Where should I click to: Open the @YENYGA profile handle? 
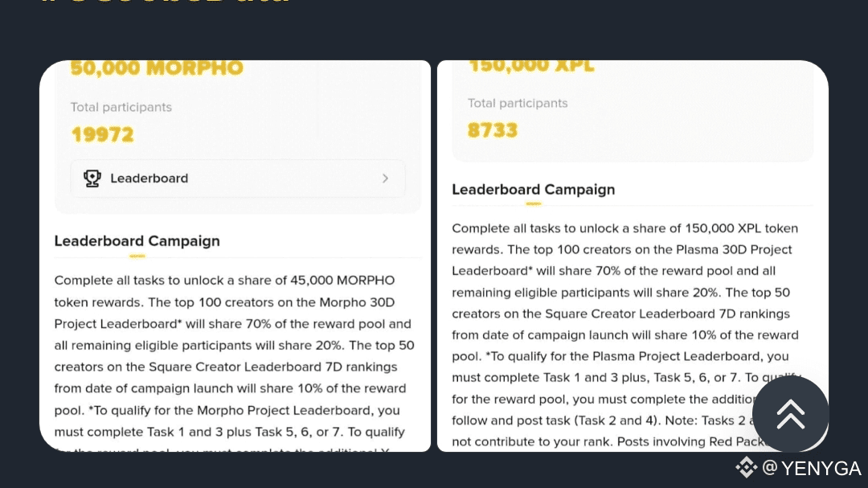[812, 468]
